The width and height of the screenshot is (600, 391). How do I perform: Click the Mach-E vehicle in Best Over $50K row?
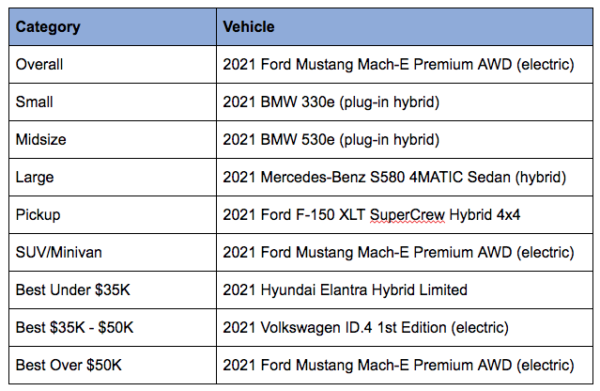click(x=404, y=365)
